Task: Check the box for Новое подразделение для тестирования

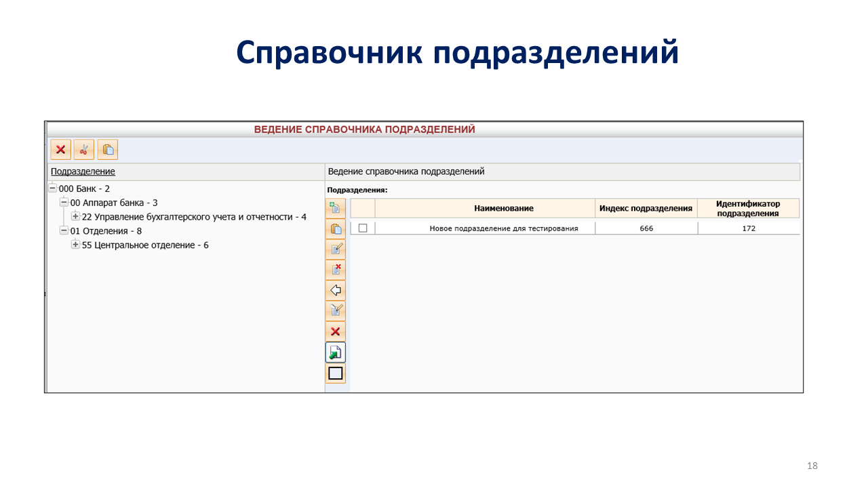Action: (363, 228)
